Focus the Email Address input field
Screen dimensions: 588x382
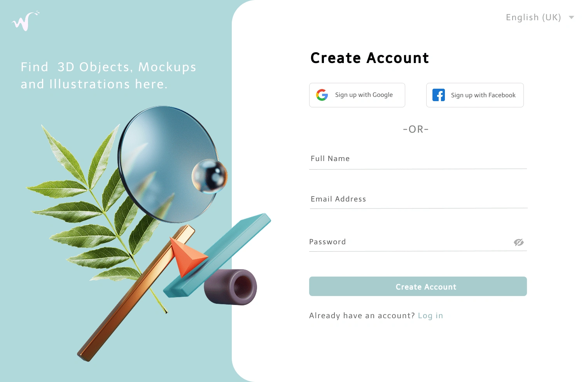coord(418,199)
